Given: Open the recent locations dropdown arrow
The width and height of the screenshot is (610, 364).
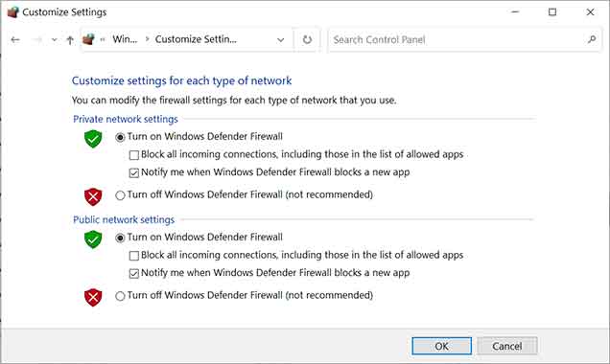Looking at the screenshot, I should (x=55, y=40).
